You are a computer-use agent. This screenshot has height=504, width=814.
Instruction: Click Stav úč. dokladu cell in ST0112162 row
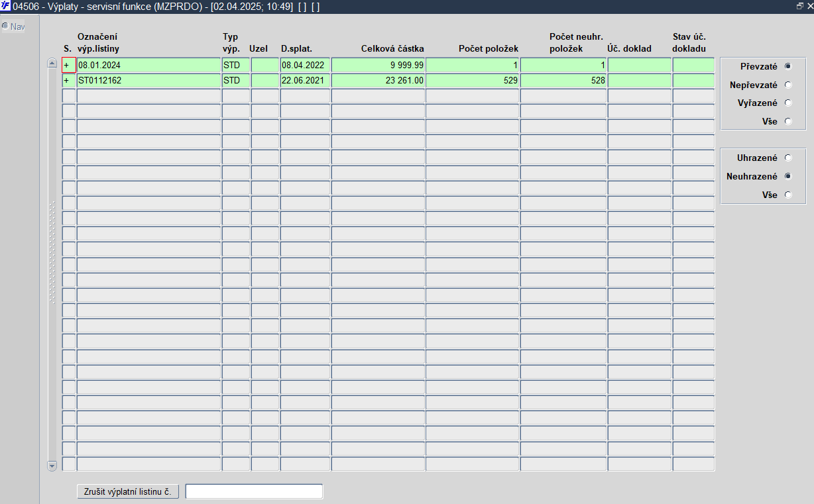click(693, 80)
